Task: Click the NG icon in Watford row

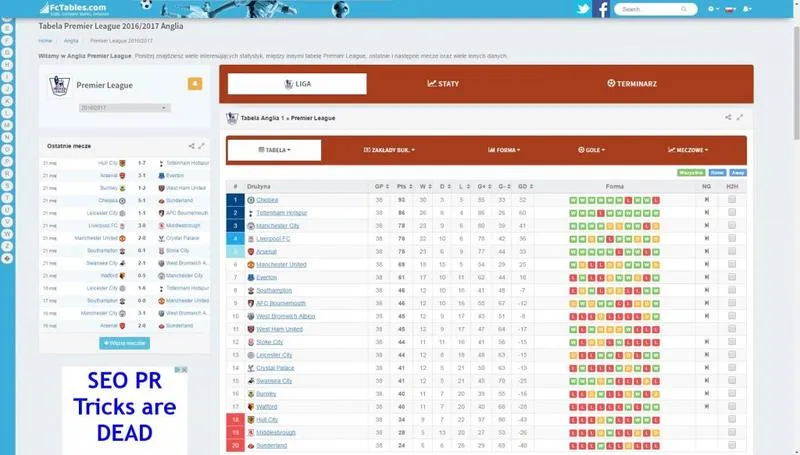Action: pyautogui.click(x=707, y=407)
